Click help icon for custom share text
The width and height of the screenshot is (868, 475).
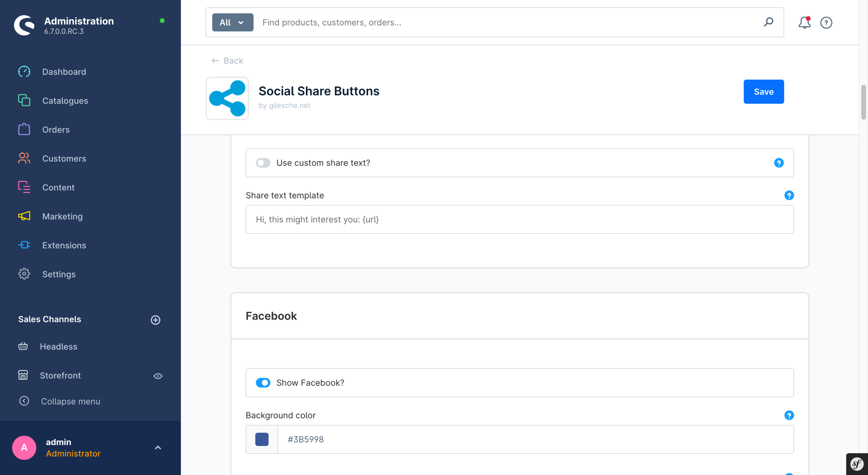tap(779, 163)
